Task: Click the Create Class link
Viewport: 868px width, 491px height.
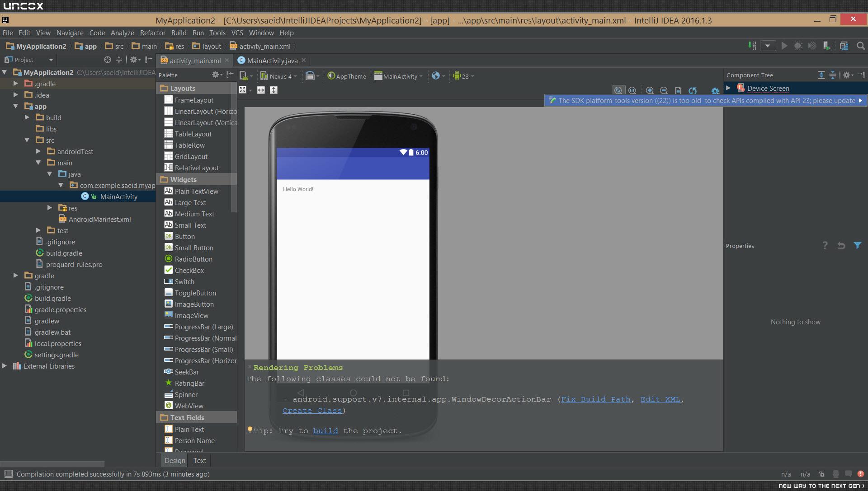Action: click(x=312, y=411)
